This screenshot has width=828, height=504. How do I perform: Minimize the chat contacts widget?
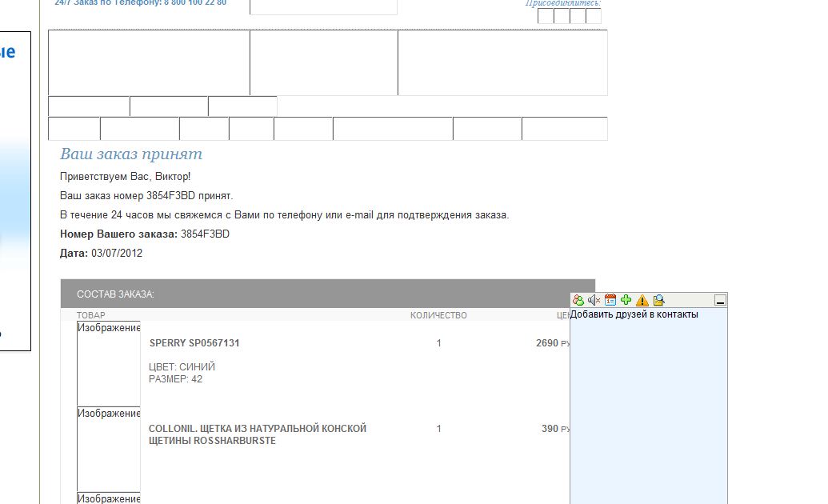click(x=720, y=301)
